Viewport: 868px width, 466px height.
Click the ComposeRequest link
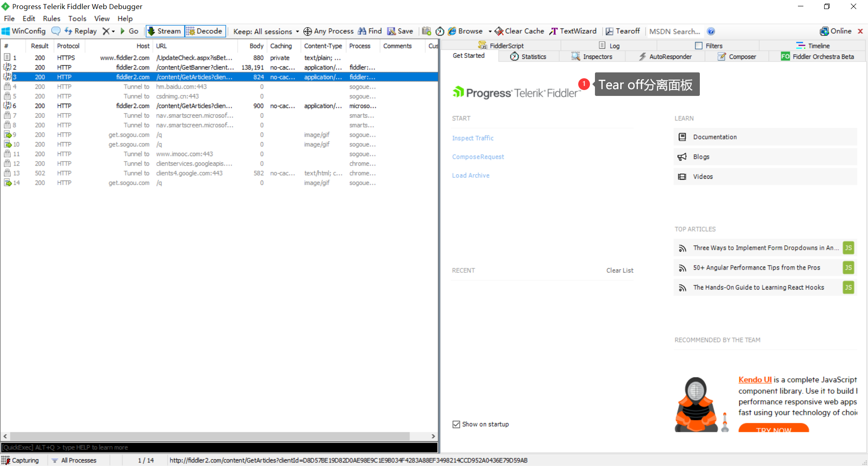click(478, 157)
